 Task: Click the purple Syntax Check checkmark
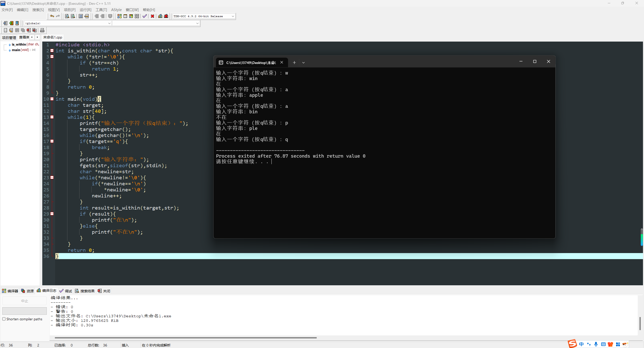(x=144, y=16)
